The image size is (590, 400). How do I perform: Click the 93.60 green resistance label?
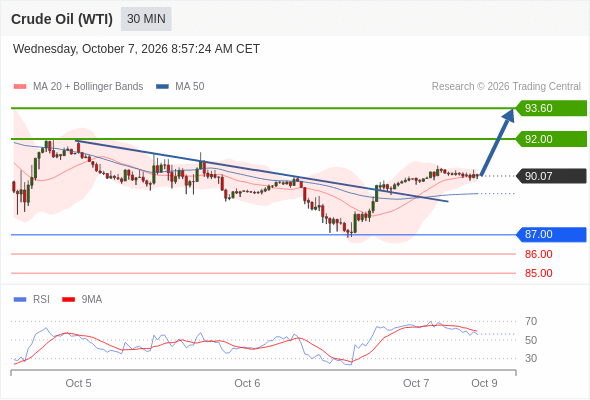coord(551,108)
